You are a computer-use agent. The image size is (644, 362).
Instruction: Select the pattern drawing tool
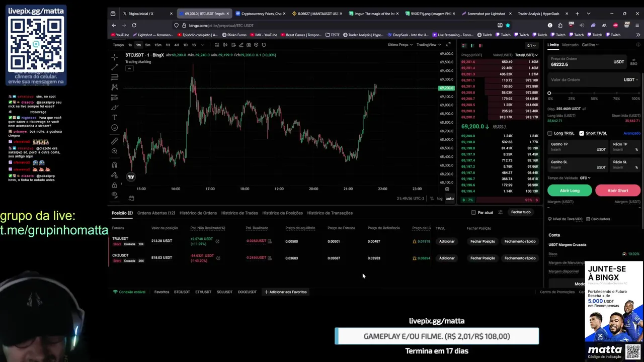coord(115,87)
